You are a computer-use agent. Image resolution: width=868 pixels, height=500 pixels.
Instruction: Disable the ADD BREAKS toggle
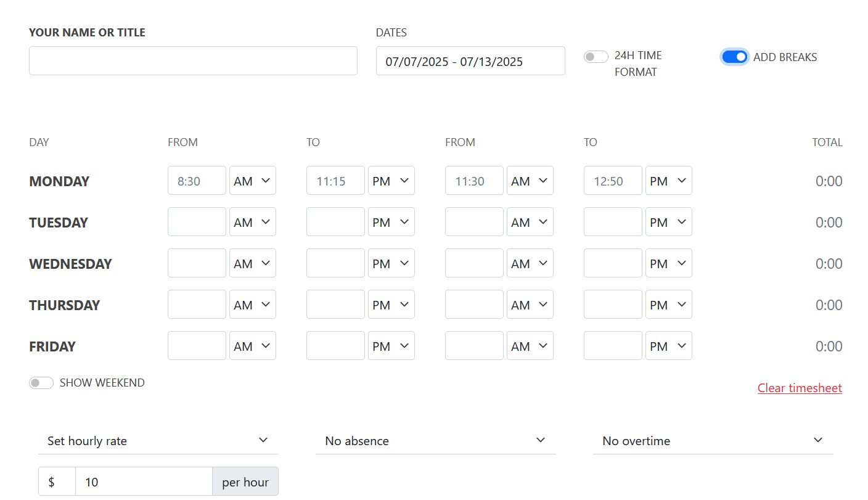click(x=734, y=56)
